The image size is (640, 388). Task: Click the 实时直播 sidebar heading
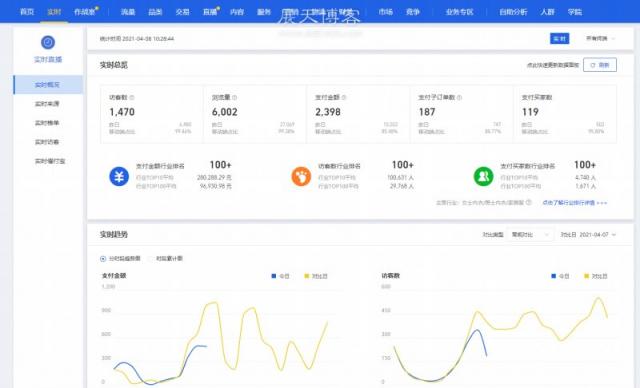(48, 60)
